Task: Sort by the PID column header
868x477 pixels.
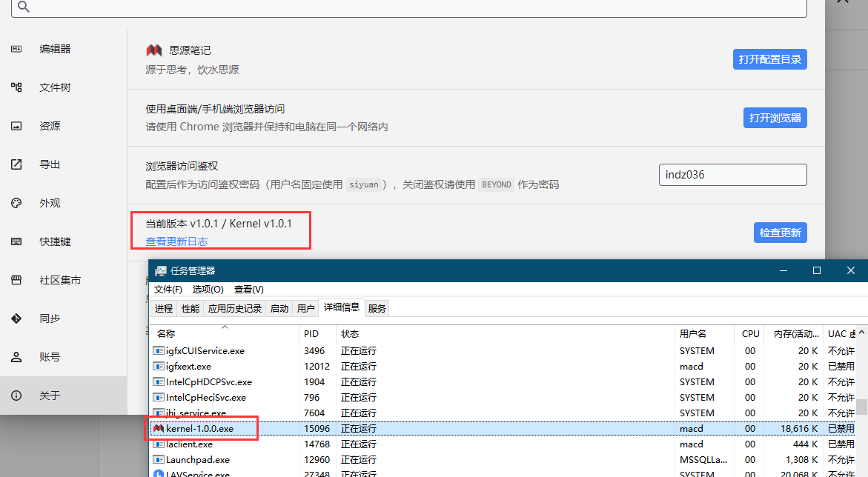Action: (317, 334)
